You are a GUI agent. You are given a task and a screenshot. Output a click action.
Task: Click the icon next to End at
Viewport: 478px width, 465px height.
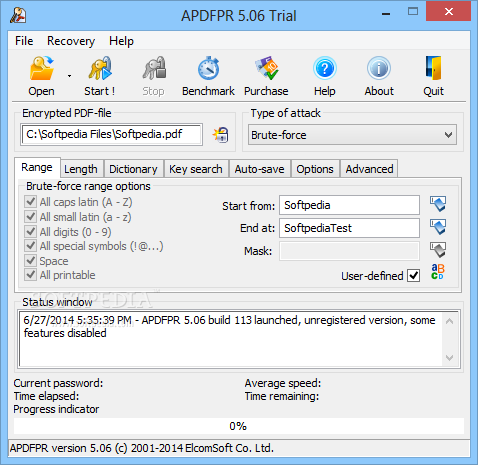pyautogui.click(x=438, y=227)
